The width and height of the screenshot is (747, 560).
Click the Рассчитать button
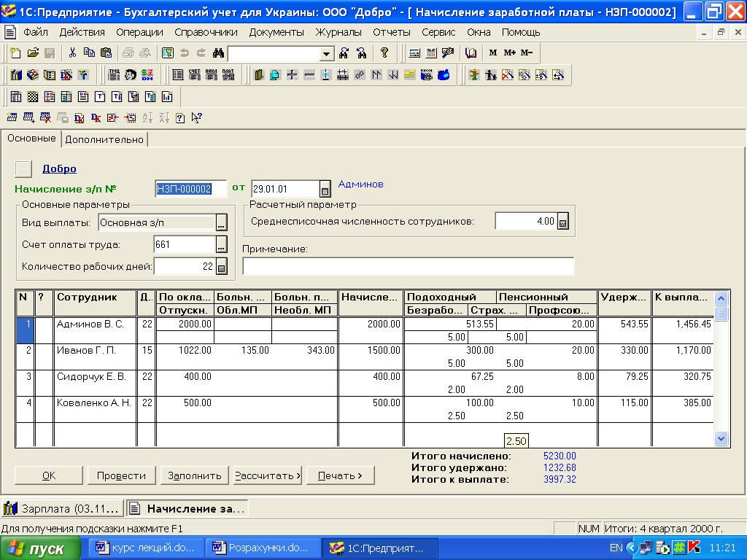pyautogui.click(x=268, y=475)
